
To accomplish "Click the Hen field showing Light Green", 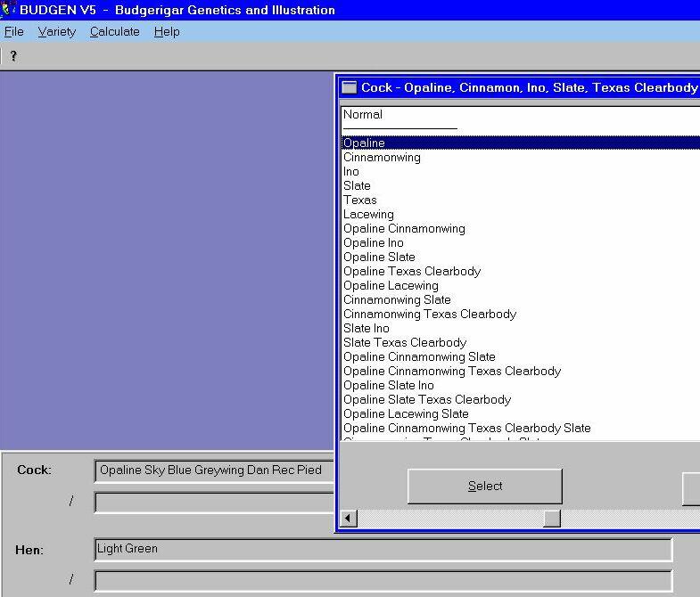I will [383, 549].
